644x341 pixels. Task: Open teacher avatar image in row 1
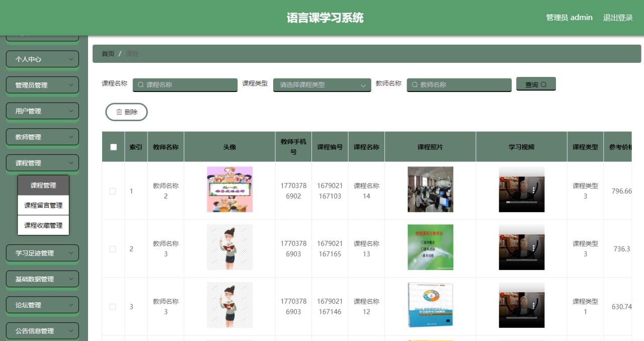230,189
